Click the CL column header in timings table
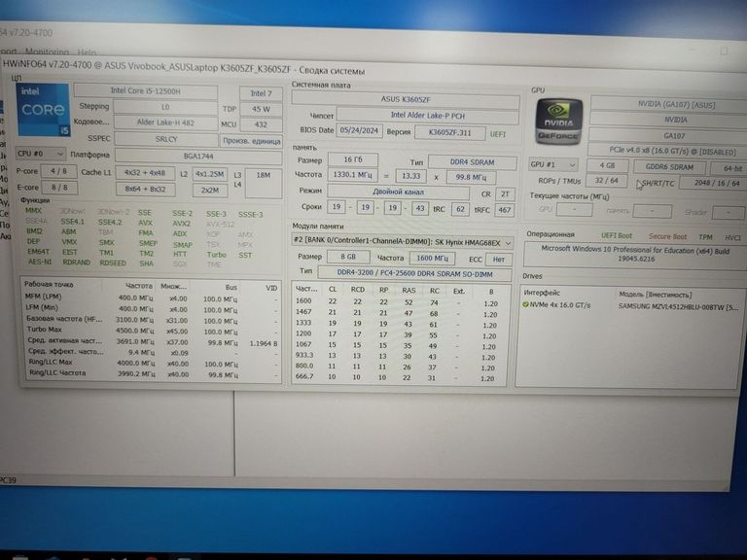Screen dimensions: 747x560 333,290
